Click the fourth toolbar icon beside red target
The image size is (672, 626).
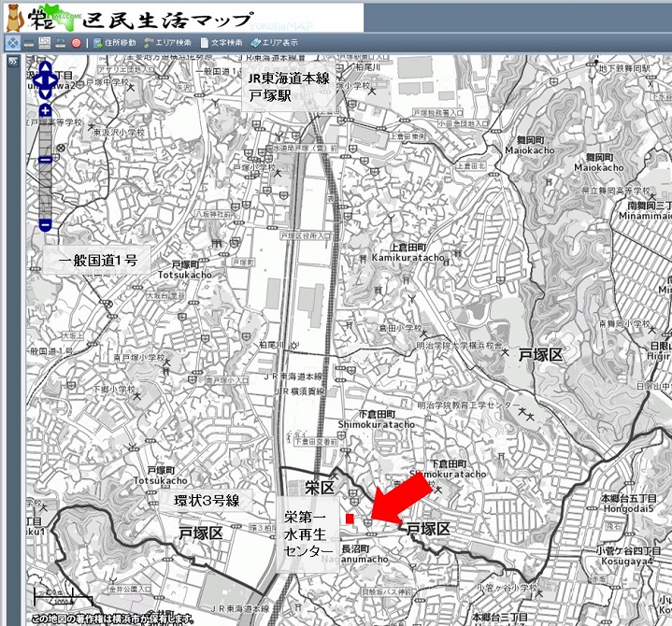click(x=61, y=43)
